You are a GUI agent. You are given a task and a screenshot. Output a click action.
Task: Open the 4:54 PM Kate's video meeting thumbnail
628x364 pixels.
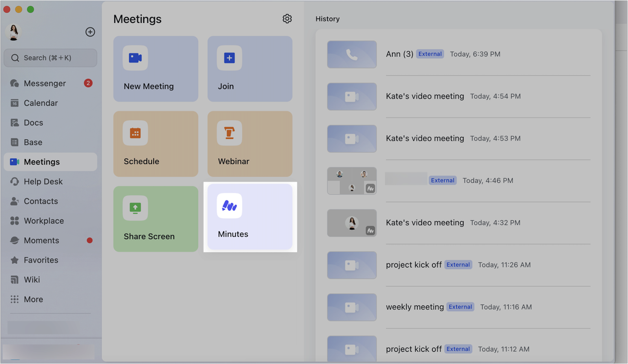coord(352,96)
